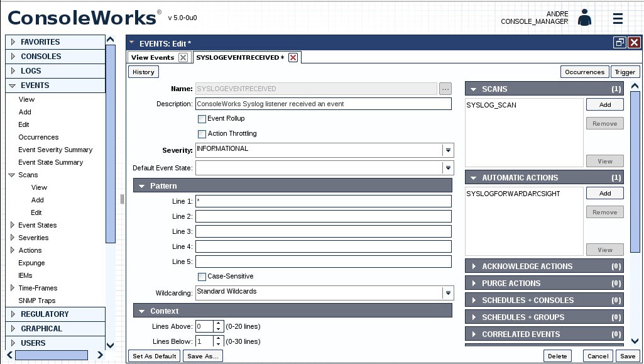Expand the SCHEDULES + GROUPS panel
Image resolution: width=644 pixels, height=364 pixels.
474,317
